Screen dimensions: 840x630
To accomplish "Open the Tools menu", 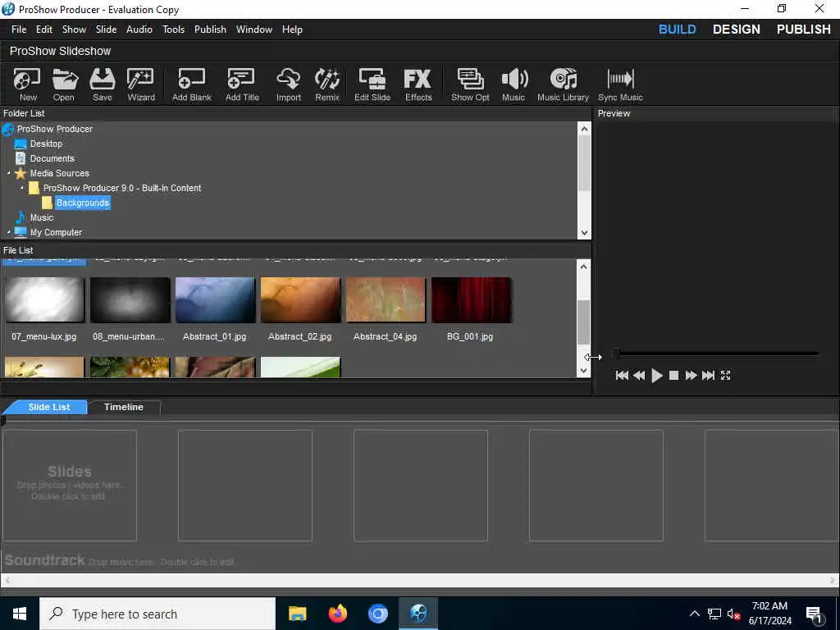I will (x=174, y=30).
